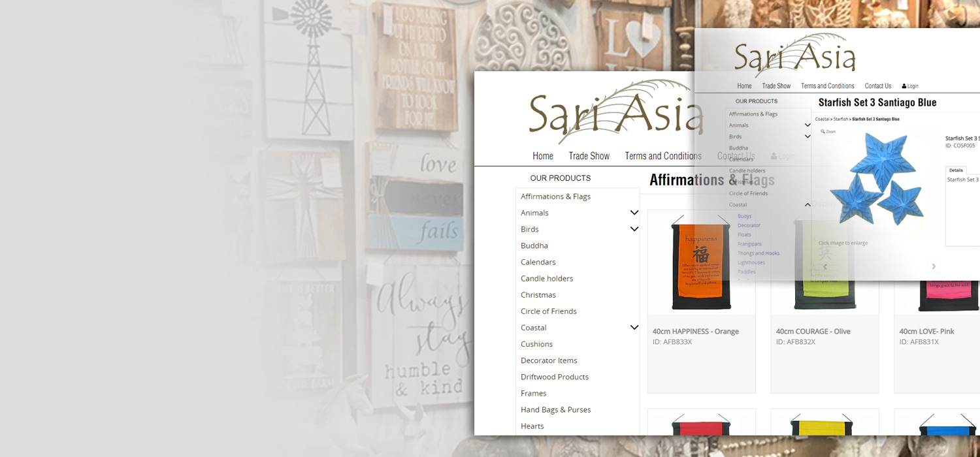Open Buddha on Starfish page sidebar
The height and width of the screenshot is (457, 980).
pyautogui.click(x=739, y=148)
